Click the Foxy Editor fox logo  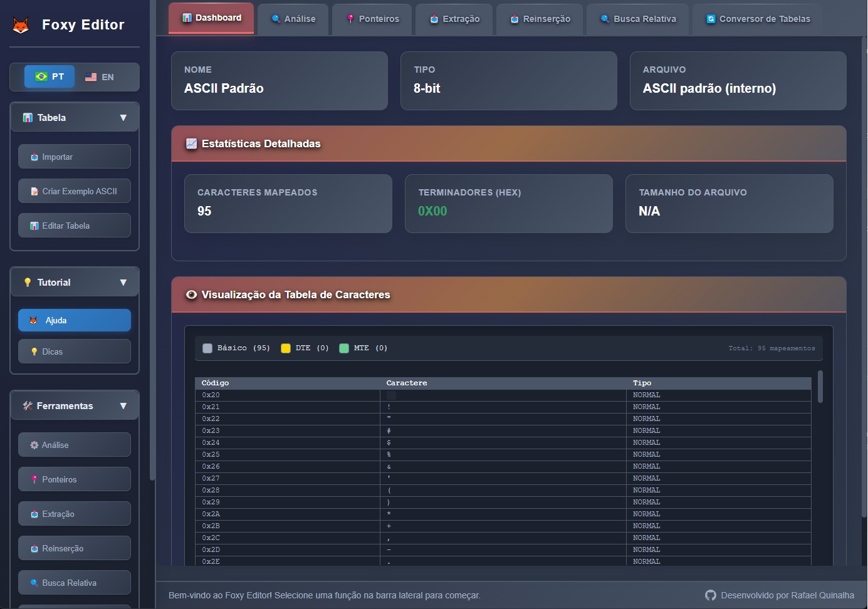pyautogui.click(x=21, y=25)
